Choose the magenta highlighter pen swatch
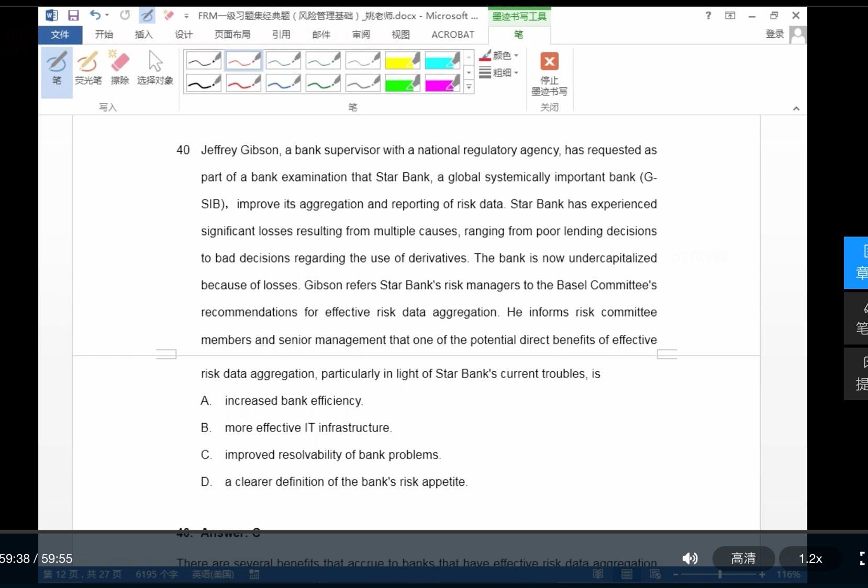This screenshot has height=588, width=868. tap(442, 83)
